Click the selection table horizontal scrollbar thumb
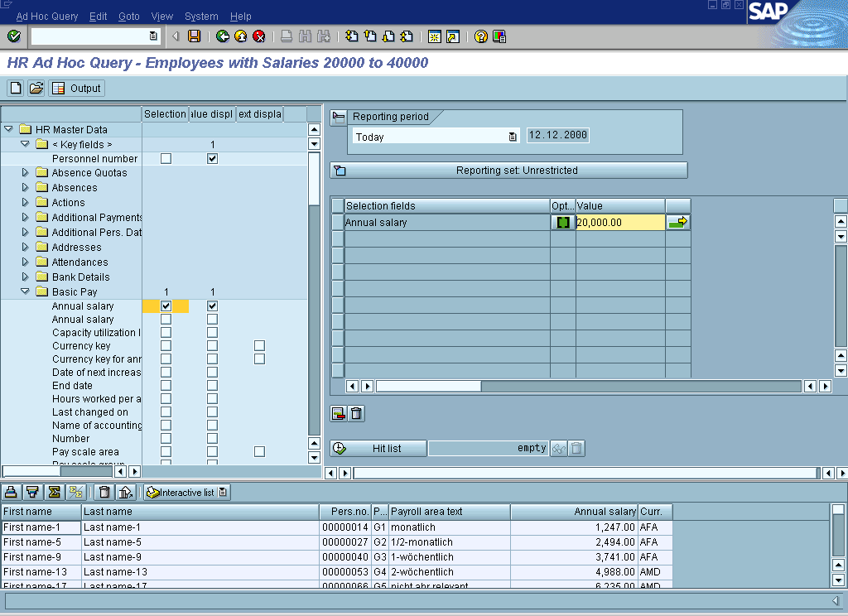Image resolution: width=848 pixels, height=616 pixels. pos(428,386)
